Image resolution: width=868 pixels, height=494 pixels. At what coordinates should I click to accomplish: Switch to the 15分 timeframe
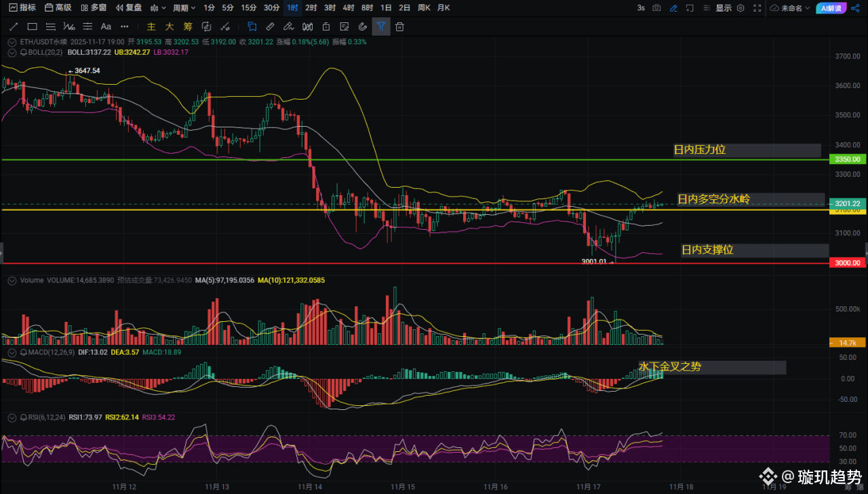[x=249, y=7]
